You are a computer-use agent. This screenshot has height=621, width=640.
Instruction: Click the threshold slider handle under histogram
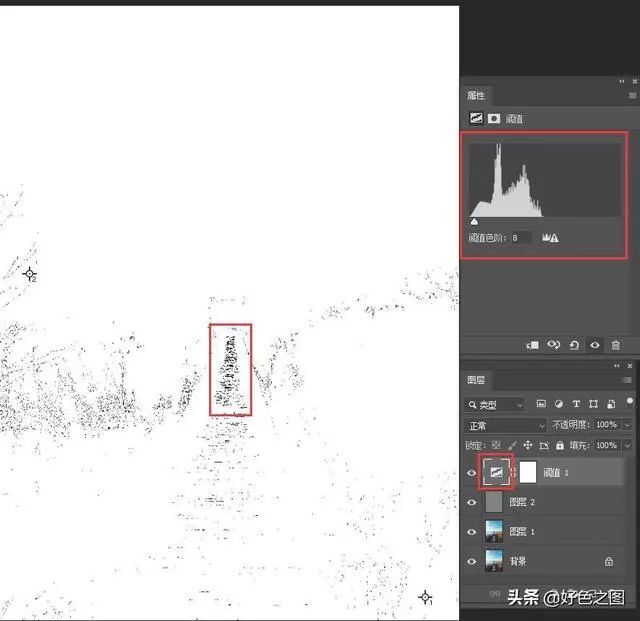[x=474, y=223]
